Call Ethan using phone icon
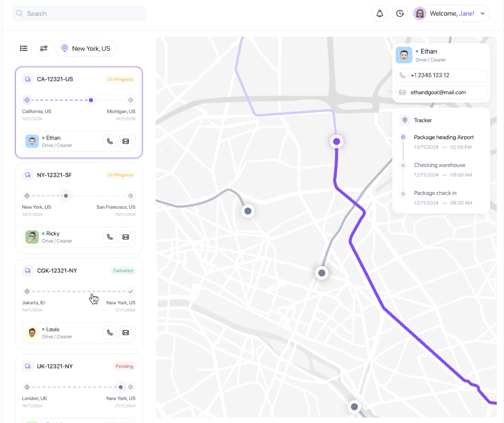Screen dimensions: 504x423 click(110, 141)
